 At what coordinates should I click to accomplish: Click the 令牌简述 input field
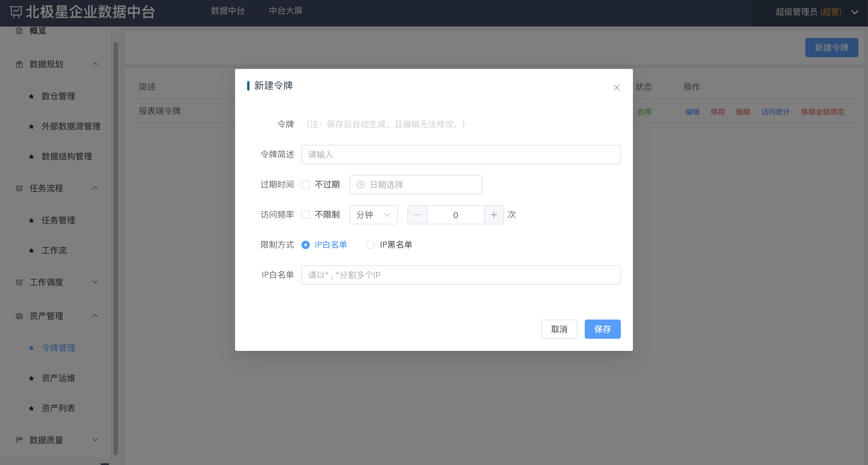pyautogui.click(x=461, y=154)
